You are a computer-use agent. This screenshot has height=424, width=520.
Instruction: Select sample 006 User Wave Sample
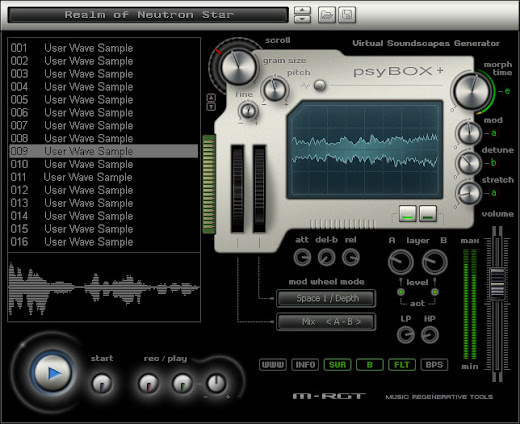coord(104,113)
